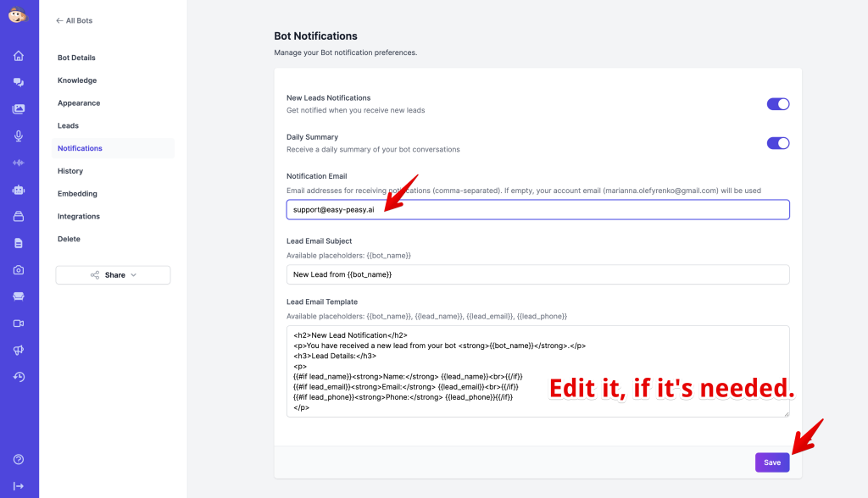This screenshot has width=868, height=498.
Task: Click the camera icon in the sidebar
Action: click(x=19, y=270)
